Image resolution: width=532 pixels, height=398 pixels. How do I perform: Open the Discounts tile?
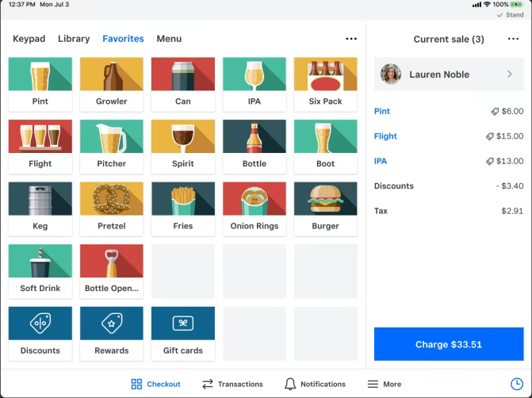pyautogui.click(x=40, y=333)
